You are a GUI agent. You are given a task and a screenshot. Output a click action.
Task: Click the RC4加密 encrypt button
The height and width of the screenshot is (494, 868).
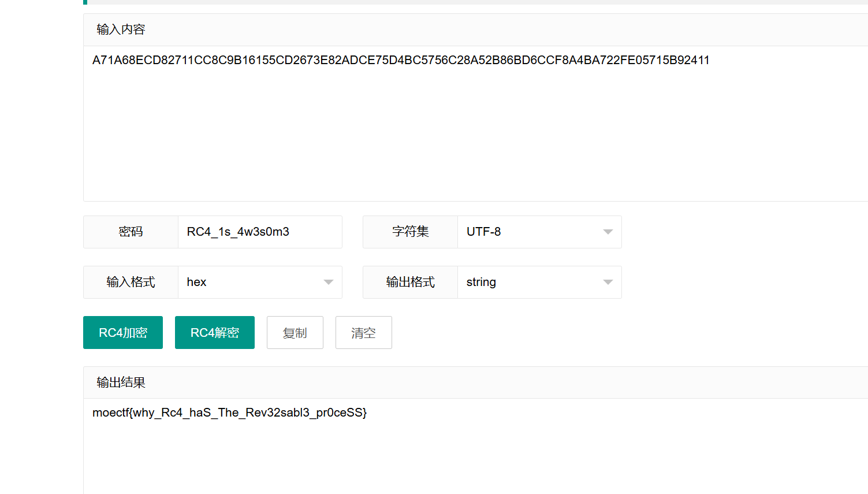tap(122, 332)
